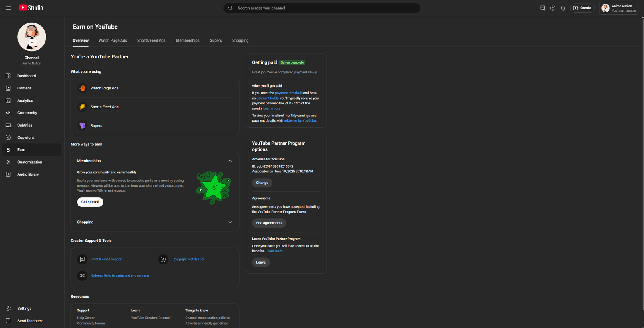Click the Copyright sidebar icon
The image size is (644, 328).
[x=8, y=137]
